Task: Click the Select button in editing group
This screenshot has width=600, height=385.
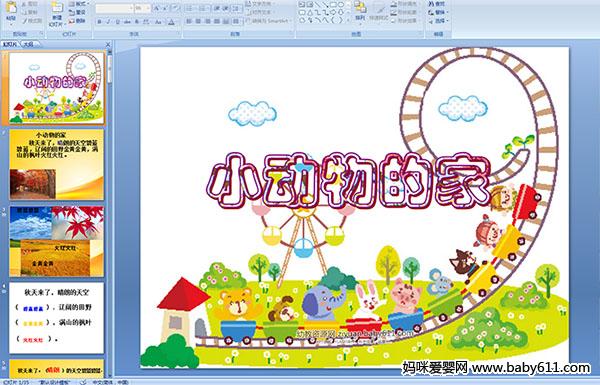Action: point(437,21)
